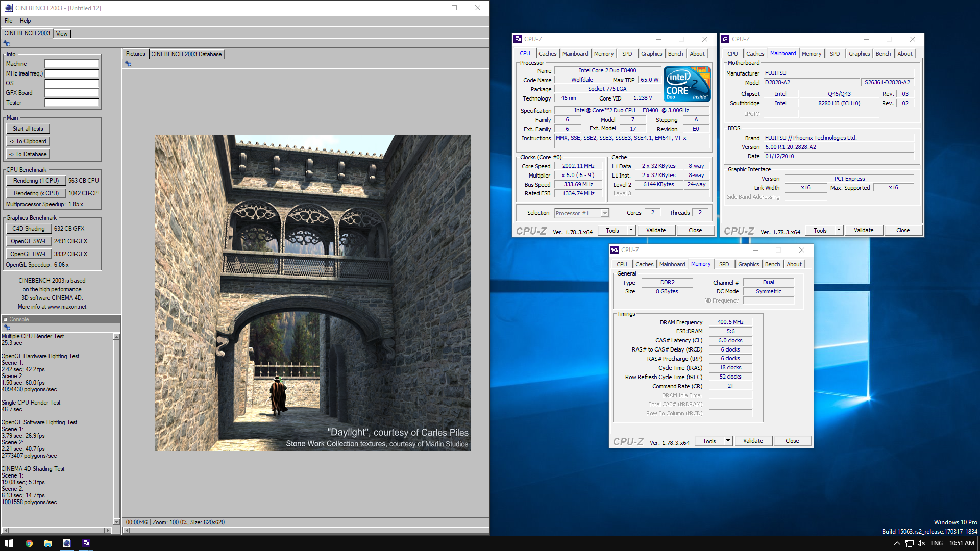Click pin icon under Pictures tab
Image resolution: width=980 pixels, height=551 pixels.
[128, 64]
